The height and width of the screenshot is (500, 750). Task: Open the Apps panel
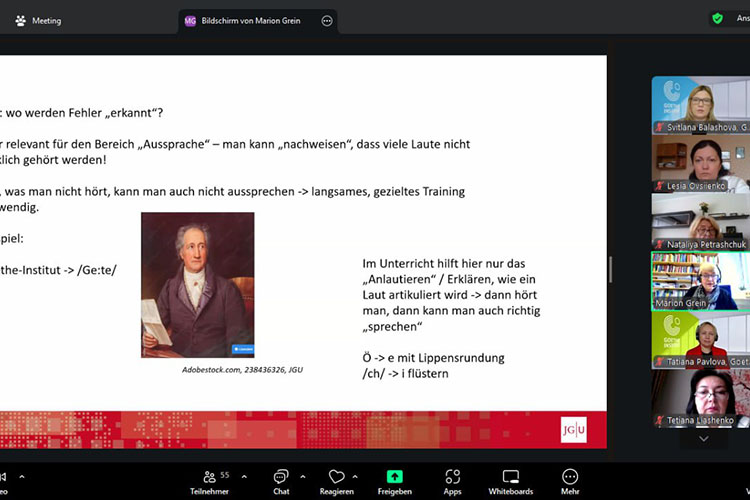coord(452,481)
